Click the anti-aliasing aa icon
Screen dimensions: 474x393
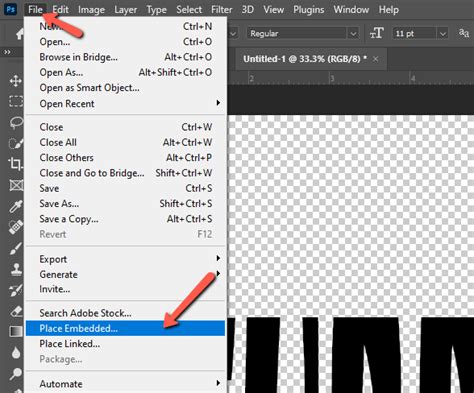[464, 33]
